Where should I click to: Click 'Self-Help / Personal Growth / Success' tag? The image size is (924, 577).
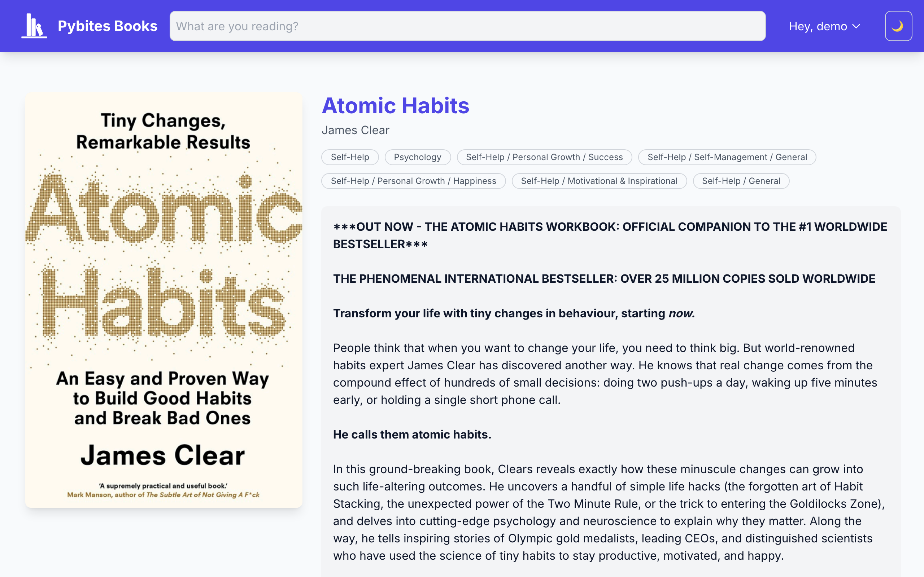click(544, 157)
